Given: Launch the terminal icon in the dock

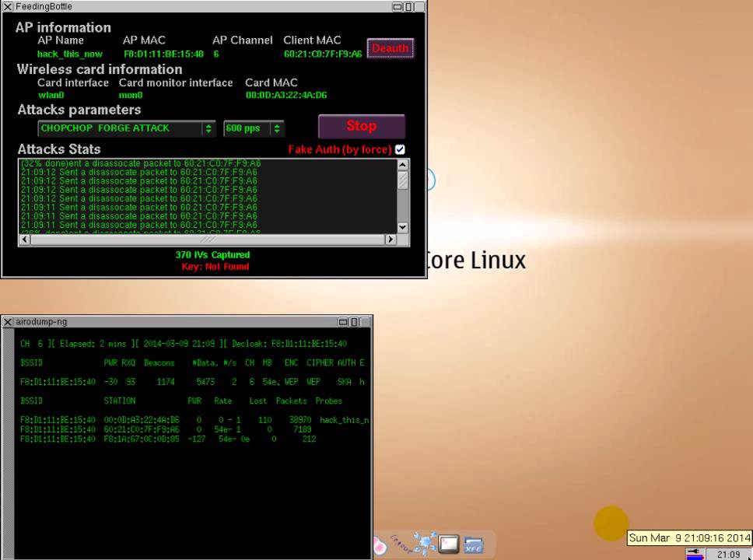Looking at the screenshot, I should [x=449, y=544].
